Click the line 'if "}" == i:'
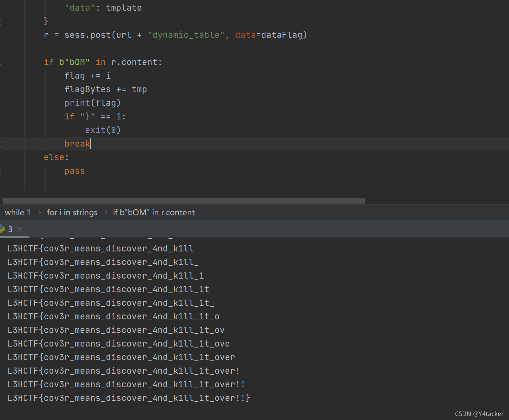This screenshot has height=420, width=509. [95, 116]
